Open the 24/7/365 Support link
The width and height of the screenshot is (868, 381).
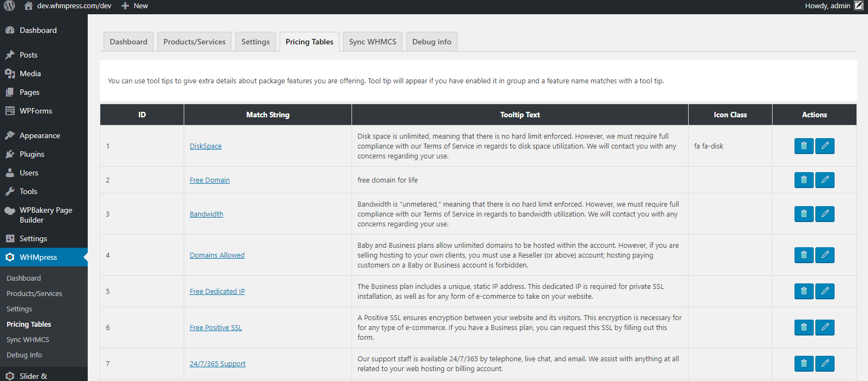click(218, 363)
